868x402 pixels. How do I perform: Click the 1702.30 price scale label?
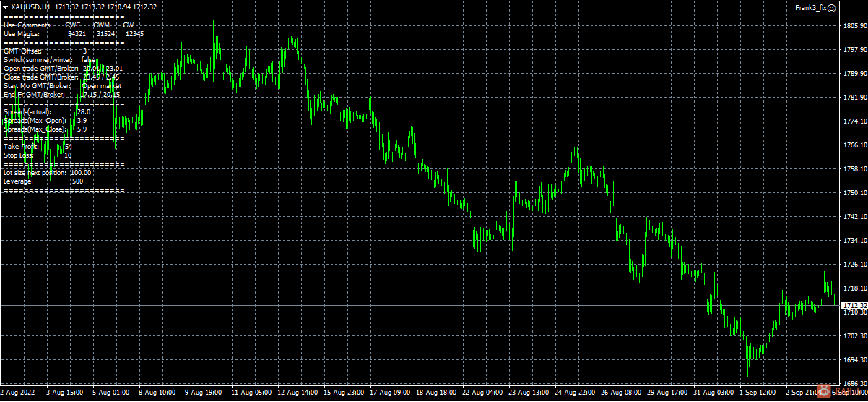[x=855, y=336]
